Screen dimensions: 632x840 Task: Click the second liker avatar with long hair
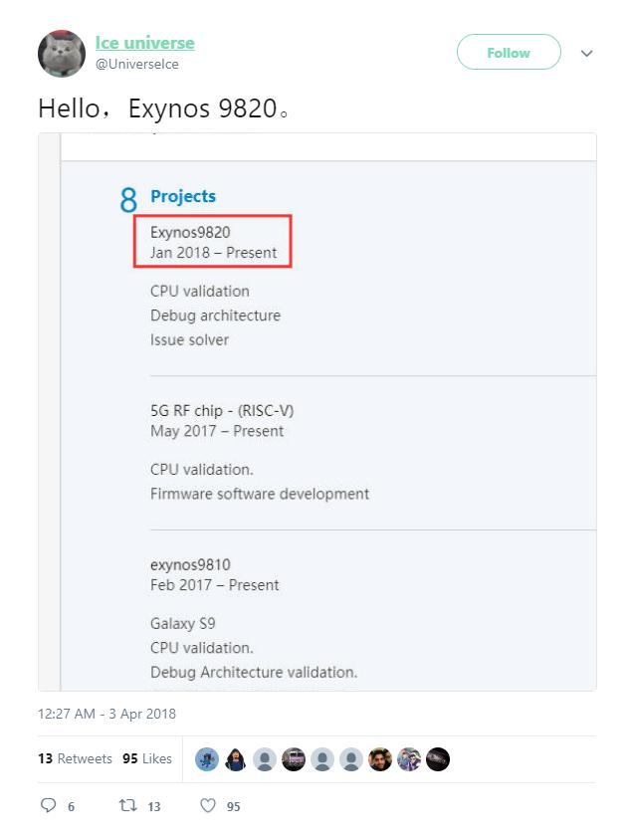[x=236, y=759]
